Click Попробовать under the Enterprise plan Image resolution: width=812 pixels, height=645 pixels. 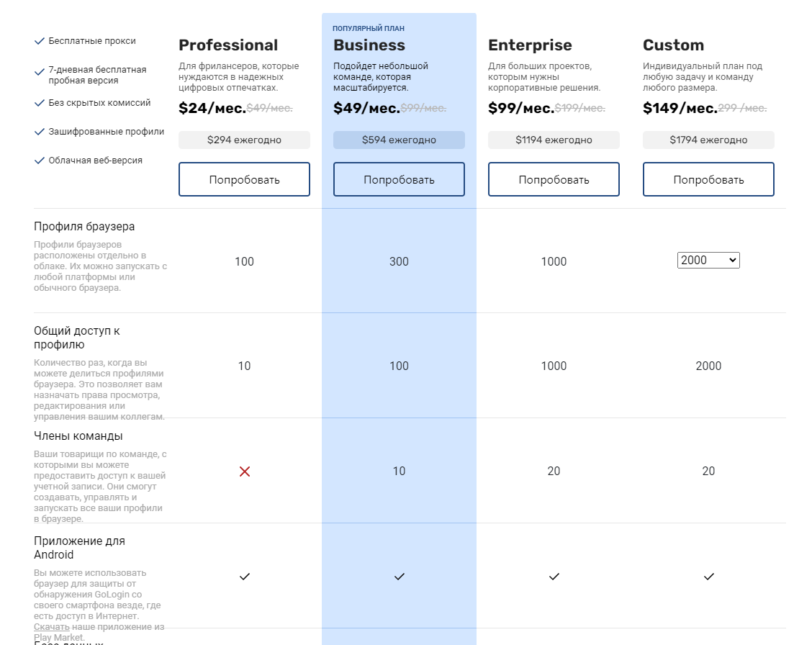554,180
